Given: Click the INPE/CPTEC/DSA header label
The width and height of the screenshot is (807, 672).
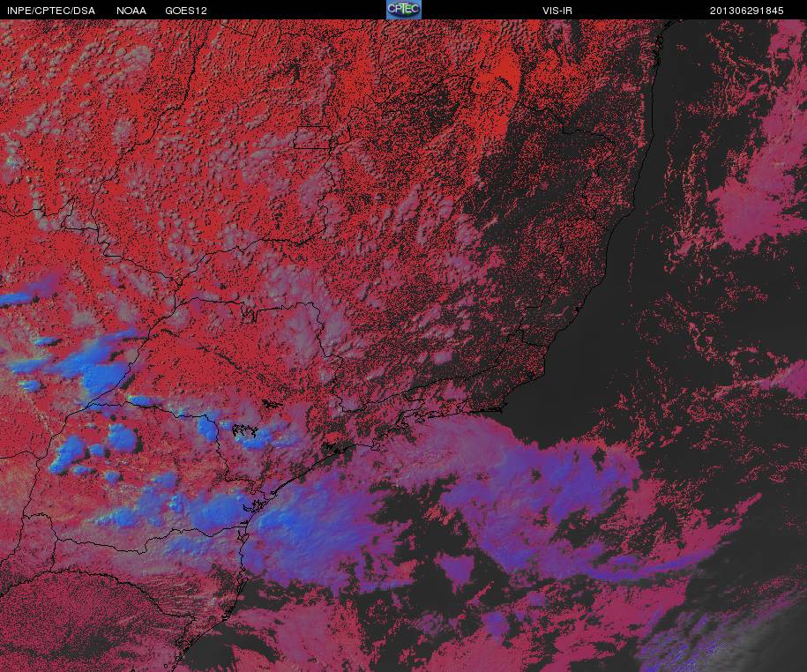Looking at the screenshot, I should 51,11.
